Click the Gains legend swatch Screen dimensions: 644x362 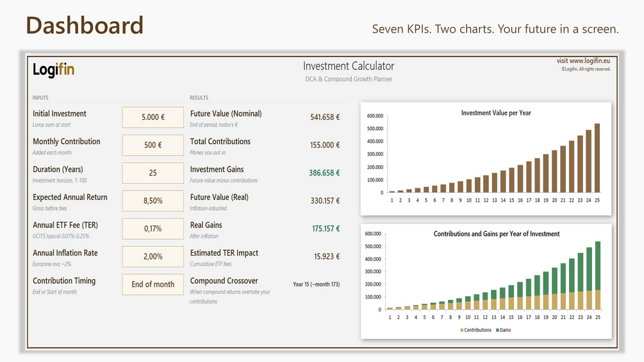coord(498,330)
